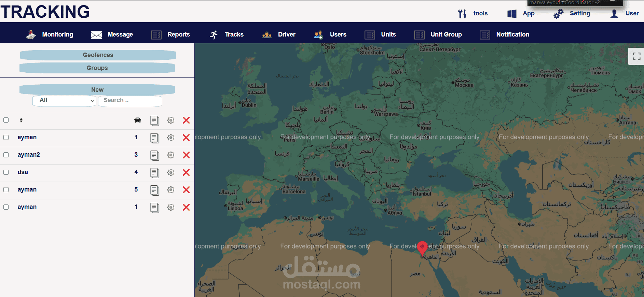Tick the select-all checkbox in header row
644x297 pixels.
6,120
